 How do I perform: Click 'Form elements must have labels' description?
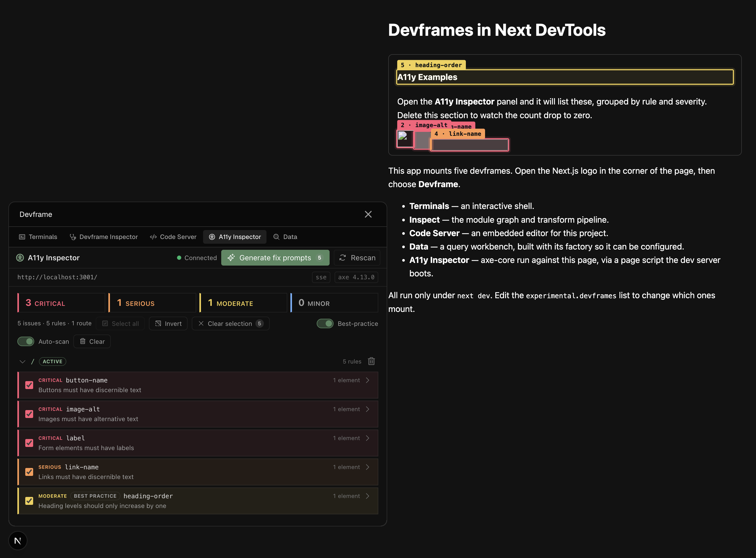tap(86, 448)
